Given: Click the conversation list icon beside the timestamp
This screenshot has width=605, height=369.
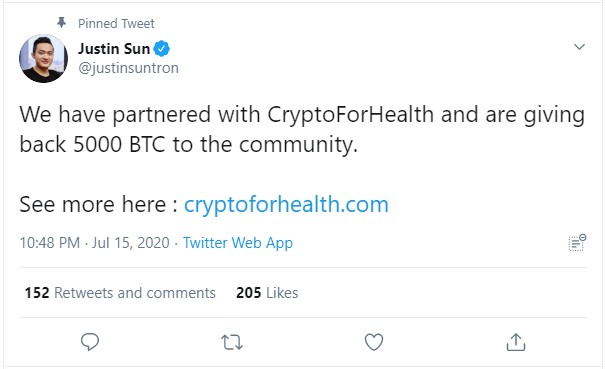Looking at the screenshot, I should click(x=577, y=242).
